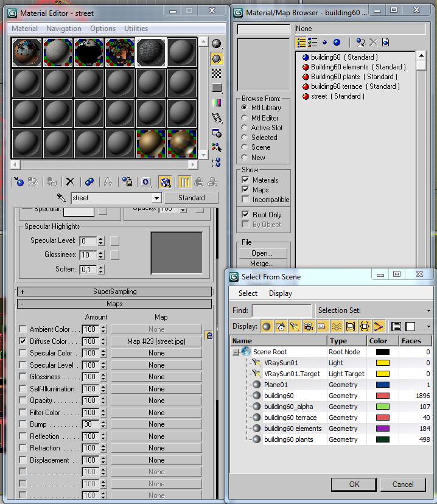
Task: Click purple color swatch of building60 elements
Action: tap(383, 429)
